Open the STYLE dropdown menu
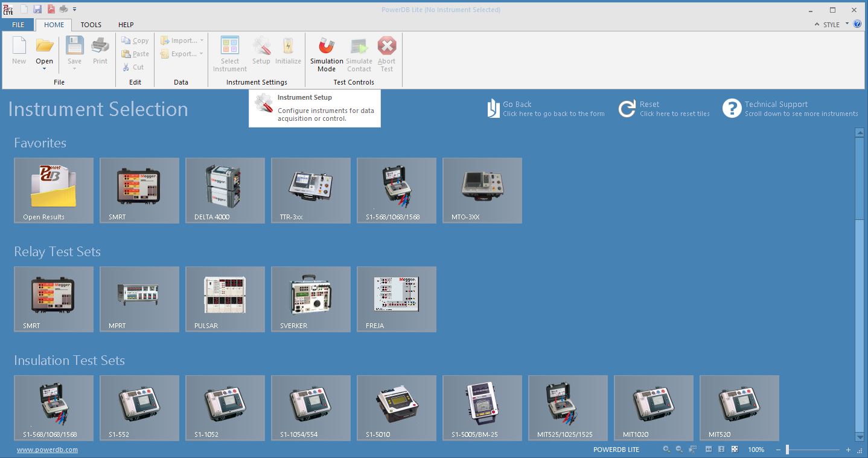Viewport: 868px width, 458px height. point(847,25)
